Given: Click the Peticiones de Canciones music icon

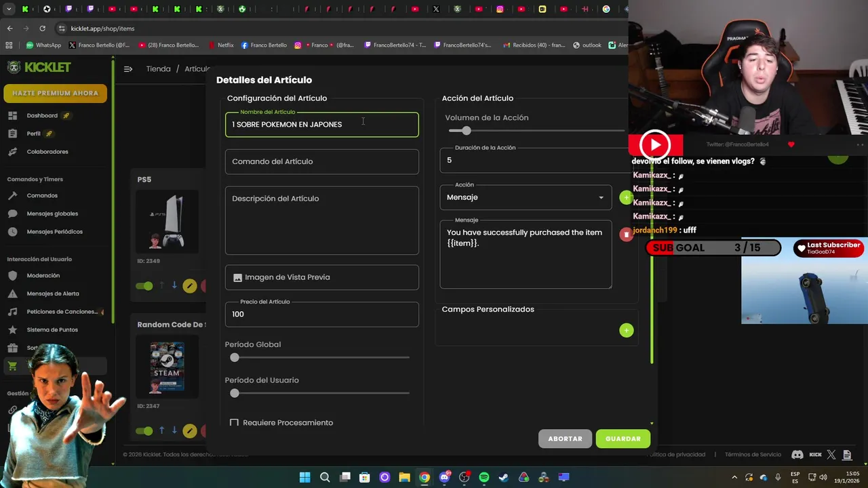Looking at the screenshot, I should click(12, 312).
